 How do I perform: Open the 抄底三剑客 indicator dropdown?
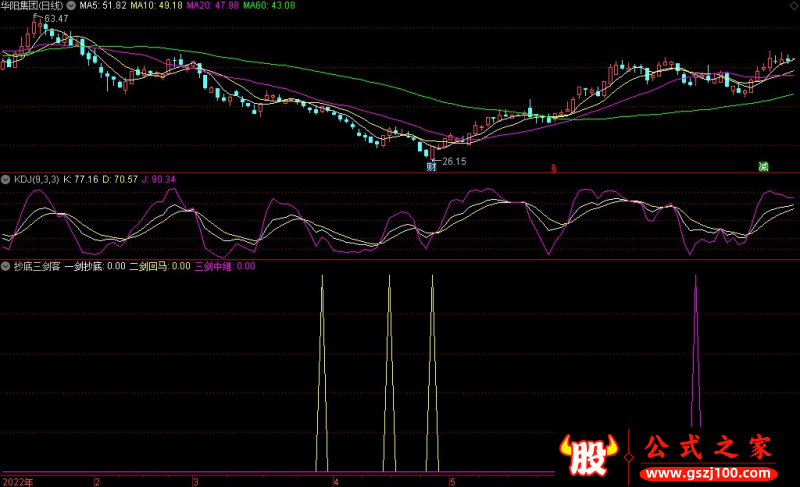click(x=5, y=266)
